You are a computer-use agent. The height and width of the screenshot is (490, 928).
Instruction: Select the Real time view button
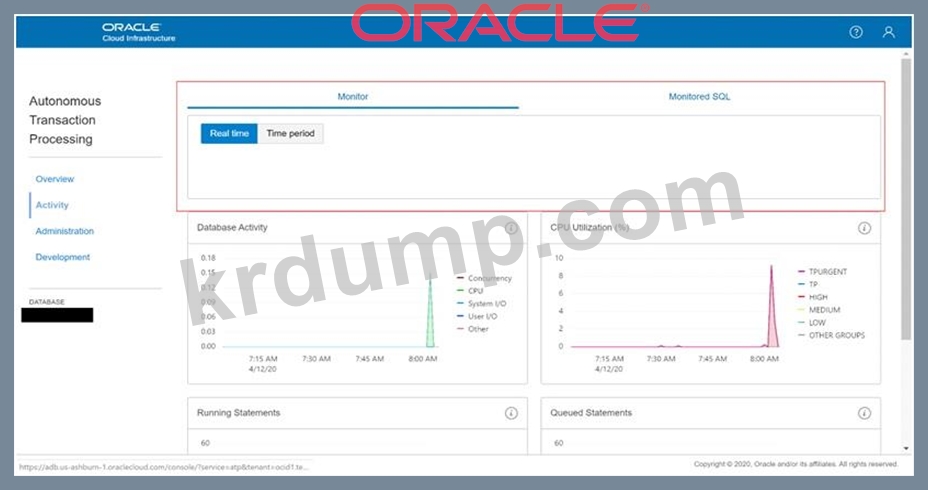(x=229, y=133)
